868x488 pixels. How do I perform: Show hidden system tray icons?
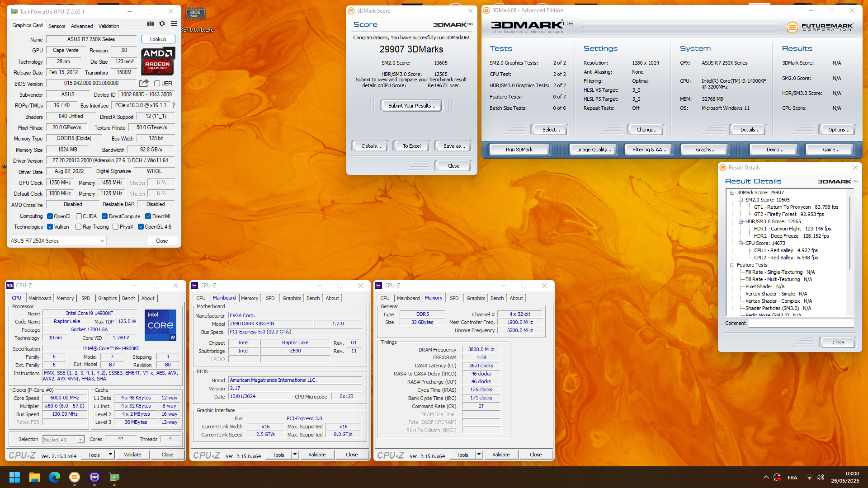tap(766, 477)
